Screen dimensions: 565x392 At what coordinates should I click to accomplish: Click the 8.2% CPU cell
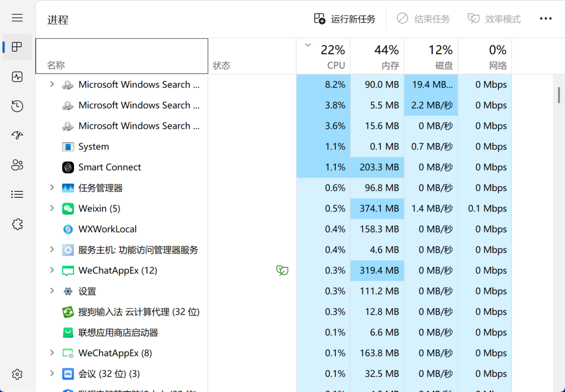click(x=323, y=85)
